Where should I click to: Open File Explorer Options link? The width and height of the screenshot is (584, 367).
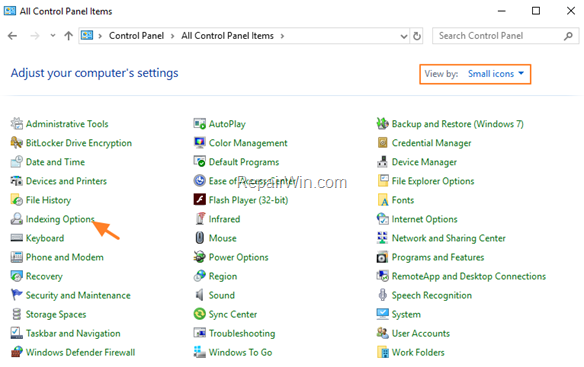(433, 181)
